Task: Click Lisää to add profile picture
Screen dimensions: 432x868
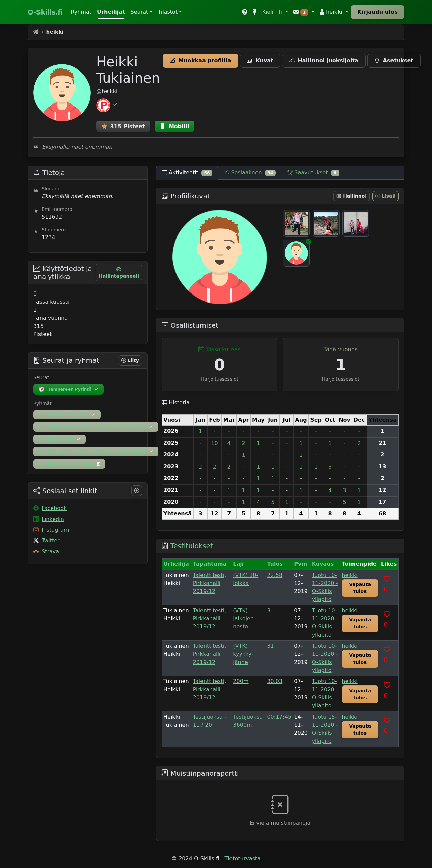Action: click(x=385, y=196)
